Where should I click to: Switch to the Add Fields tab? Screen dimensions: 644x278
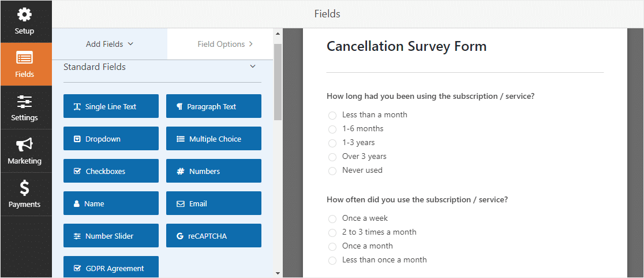tap(110, 44)
